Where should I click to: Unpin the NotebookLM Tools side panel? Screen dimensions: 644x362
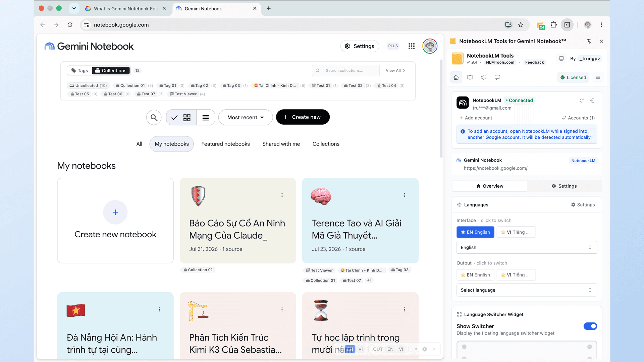pos(589,41)
